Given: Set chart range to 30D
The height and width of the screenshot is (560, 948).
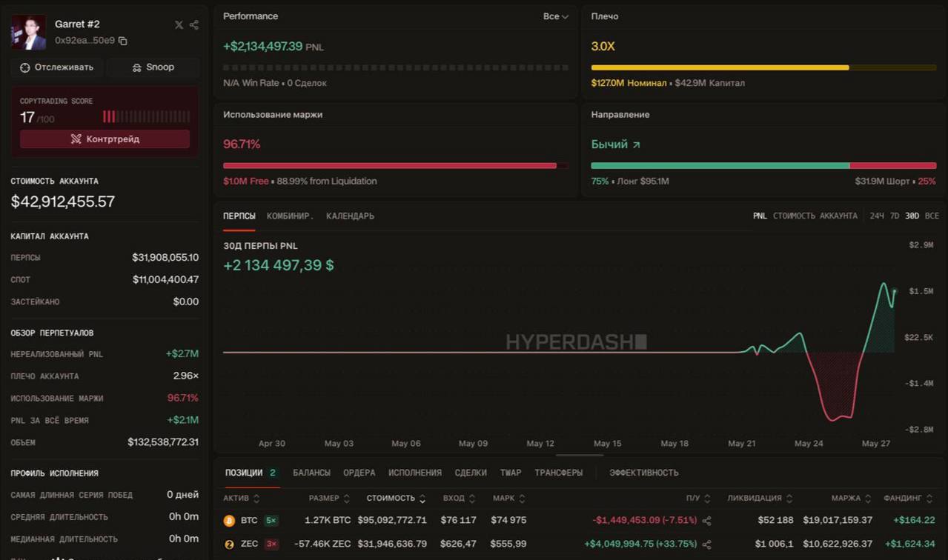Looking at the screenshot, I should tap(912, 216).
